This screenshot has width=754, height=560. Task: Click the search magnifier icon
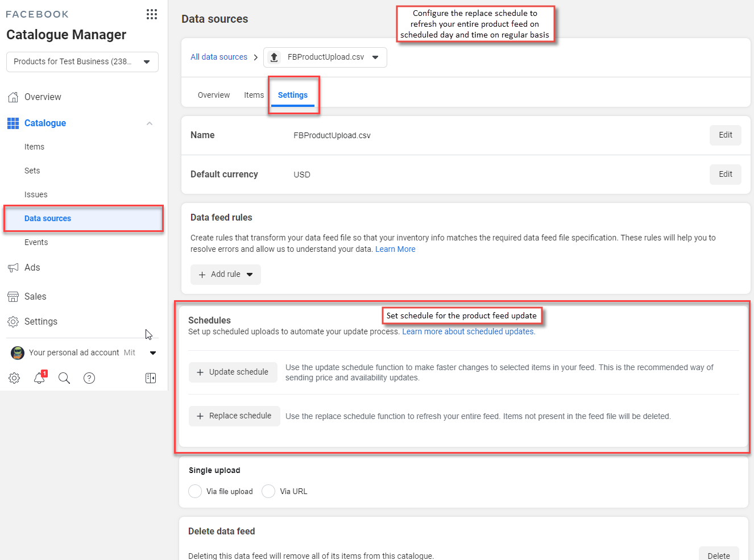point(64,378)
